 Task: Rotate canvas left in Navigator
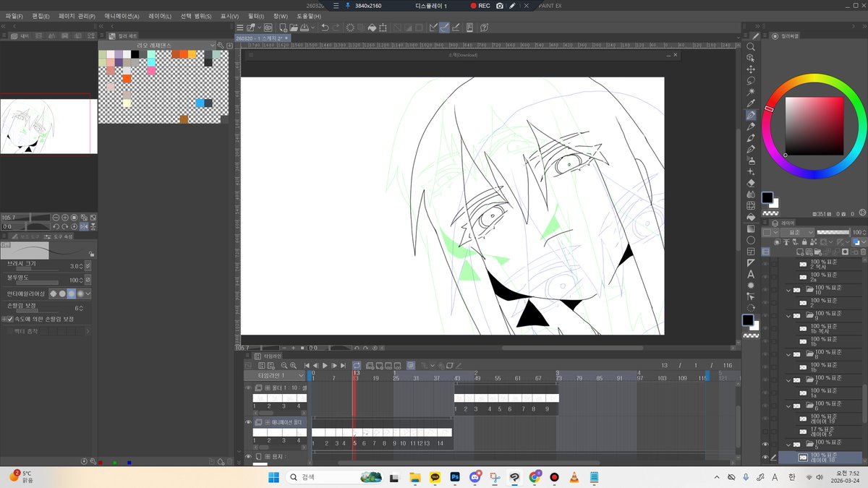tap(56, 226)
